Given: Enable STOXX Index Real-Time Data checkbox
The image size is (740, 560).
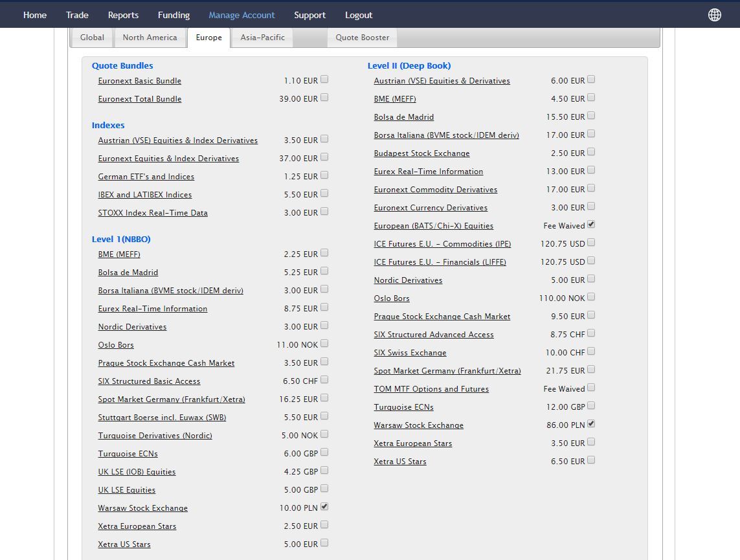Looking at the screenshot, I should point(324,212).
